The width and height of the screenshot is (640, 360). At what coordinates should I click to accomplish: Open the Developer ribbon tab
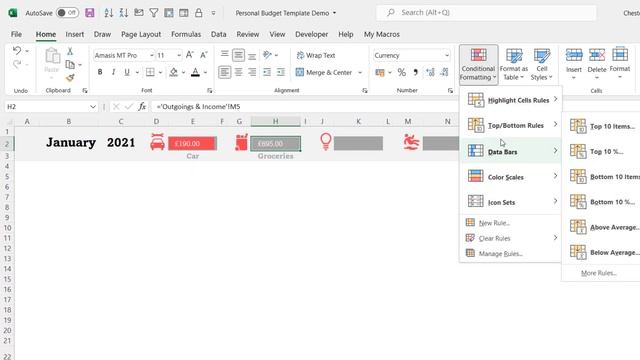(x=311, y=34)
